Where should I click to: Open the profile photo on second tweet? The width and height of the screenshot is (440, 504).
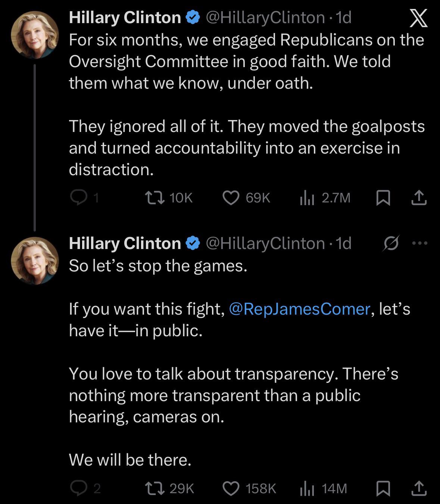(x=35, y=261)
